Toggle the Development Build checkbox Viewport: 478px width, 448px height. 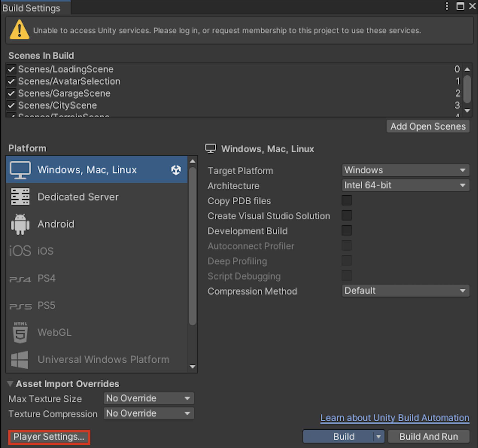(347, 230)
